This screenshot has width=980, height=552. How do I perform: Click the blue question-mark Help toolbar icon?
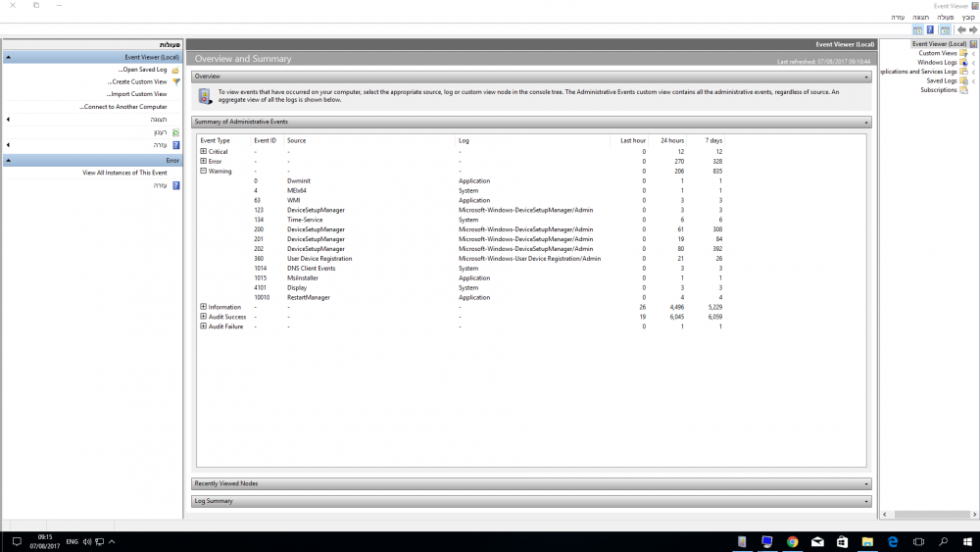(x=930, y=30)
